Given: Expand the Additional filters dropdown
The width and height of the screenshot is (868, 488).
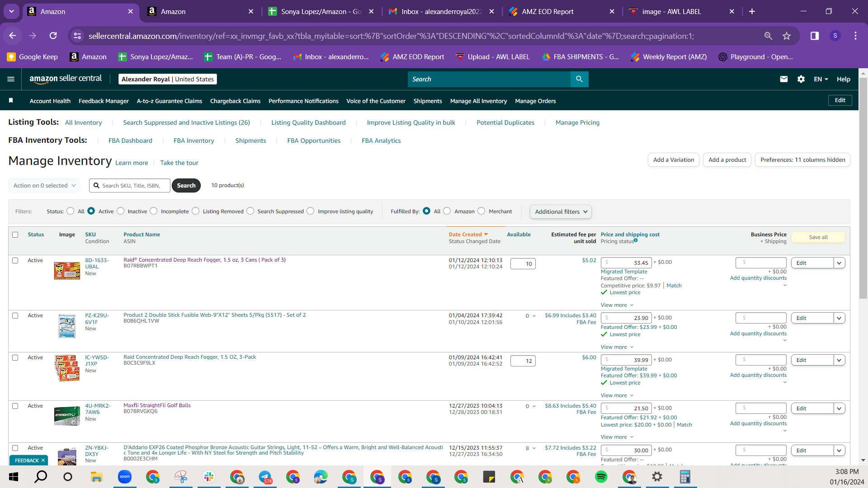Looking at the screenshot, I should tap(561, 212).
